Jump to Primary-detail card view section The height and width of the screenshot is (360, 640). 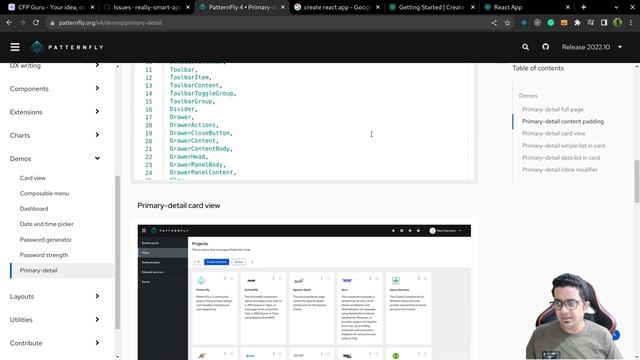553,133
